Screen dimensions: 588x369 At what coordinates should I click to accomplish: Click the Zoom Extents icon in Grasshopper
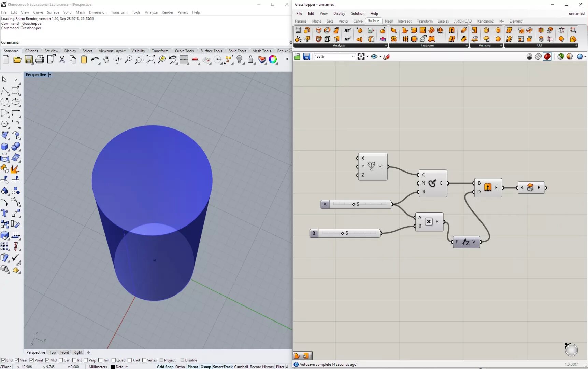coord(361,57)
